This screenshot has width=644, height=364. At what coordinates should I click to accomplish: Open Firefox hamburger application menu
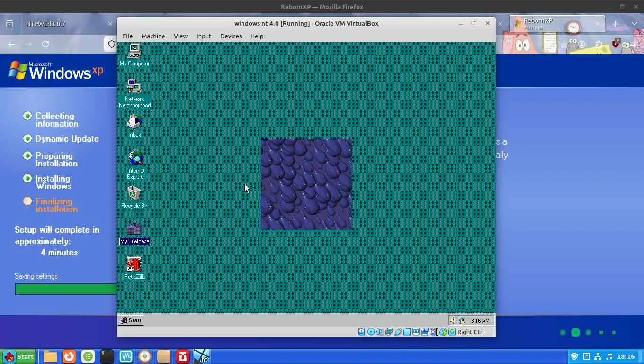point(633,44)
